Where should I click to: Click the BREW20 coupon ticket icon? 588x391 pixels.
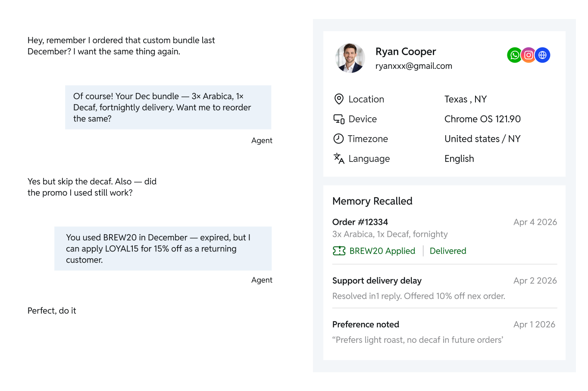point(339,251)
